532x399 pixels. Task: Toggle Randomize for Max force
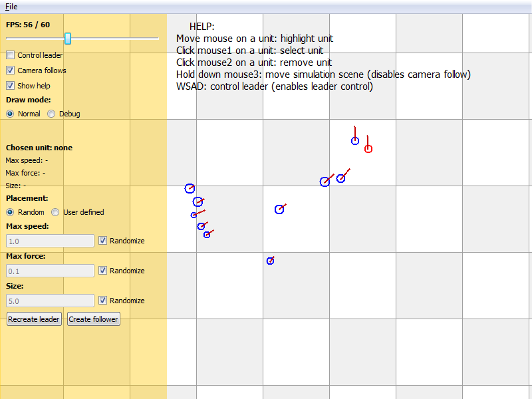pos(102,271)
